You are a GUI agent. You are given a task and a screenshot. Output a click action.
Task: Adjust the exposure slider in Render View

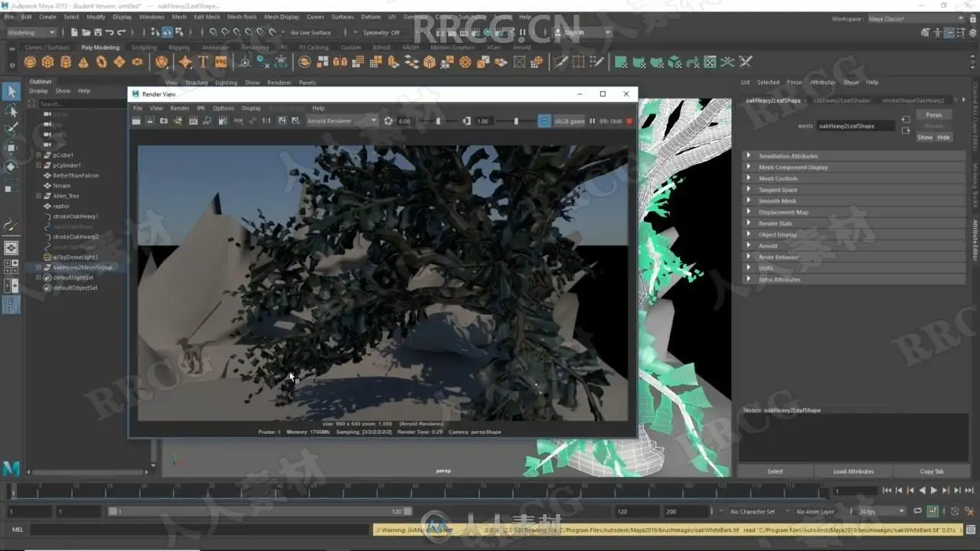point(438,121)
